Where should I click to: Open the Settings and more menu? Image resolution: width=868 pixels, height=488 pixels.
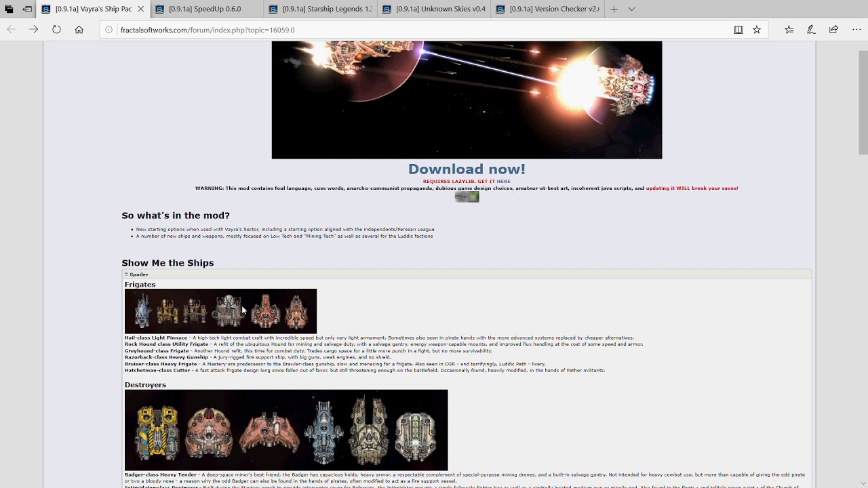click(x=856, y=30)
